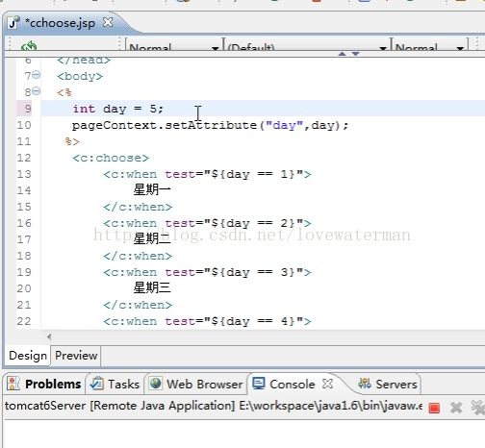This screenshot has width=485, height=448.
Task: Open the Web Browser tab
Action: tap(196, 384)
